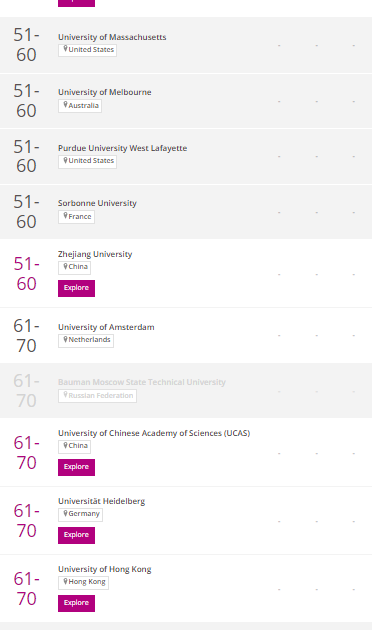
Task: Click Bauman Moscow State Technical University name
Action: click(x=142, y=382)
